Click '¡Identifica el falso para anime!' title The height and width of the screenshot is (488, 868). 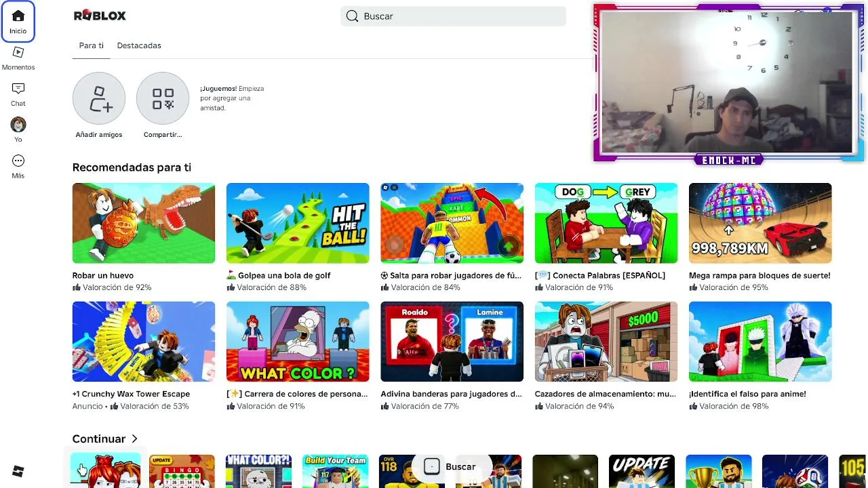747,394
